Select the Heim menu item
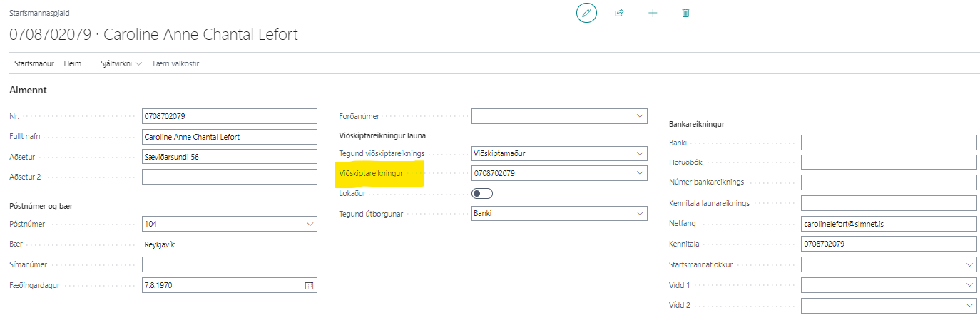Screen dimensions: 980x325 pyautogui.click(x=72, y=63)
